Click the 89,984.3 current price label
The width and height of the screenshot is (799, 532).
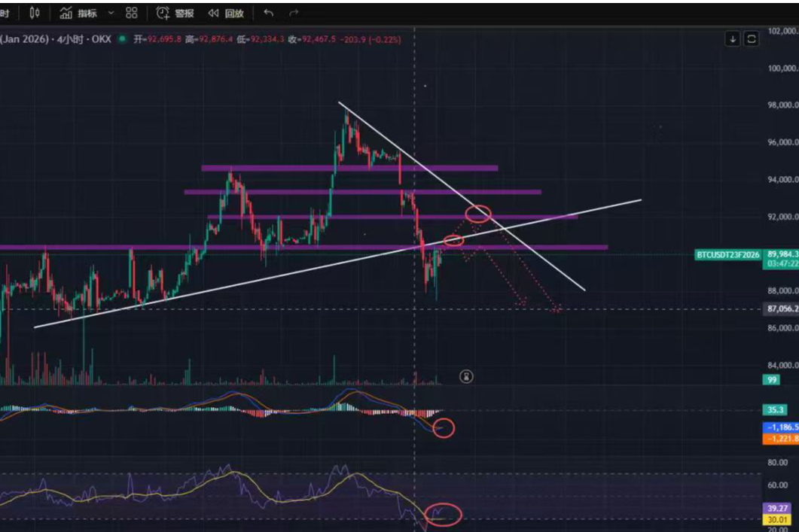coord(782,254)
